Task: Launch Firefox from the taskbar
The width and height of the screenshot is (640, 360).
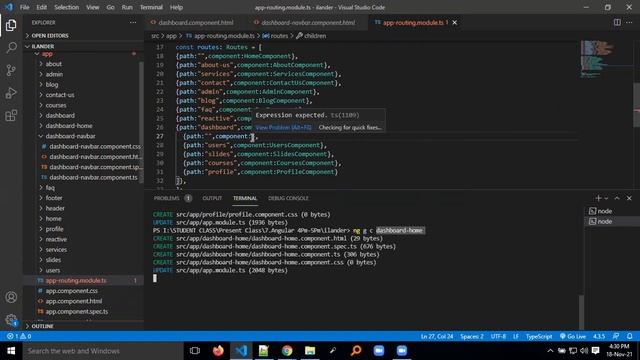Action: 218,351
